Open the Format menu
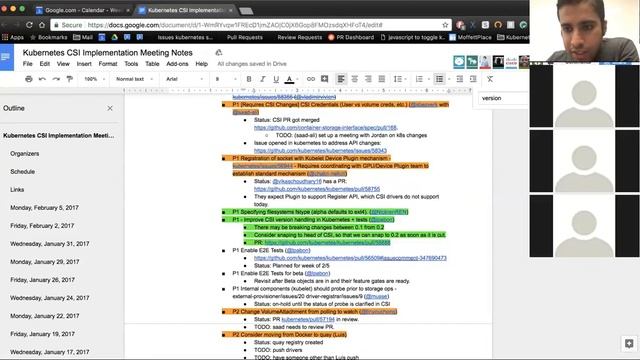Screen dimensions: 640x360 point(108,64)
